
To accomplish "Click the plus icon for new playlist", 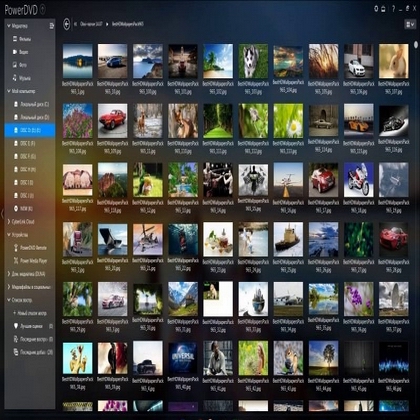I will (14, 313).
